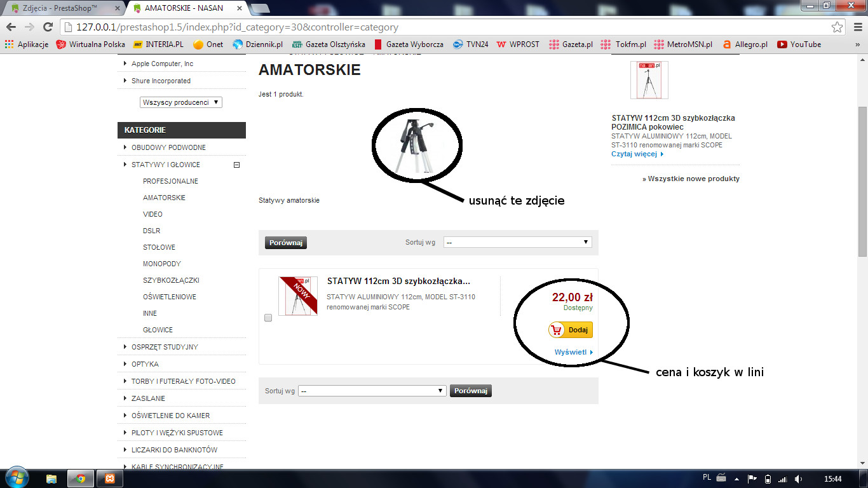Open the DSLR subcategory

151,231
